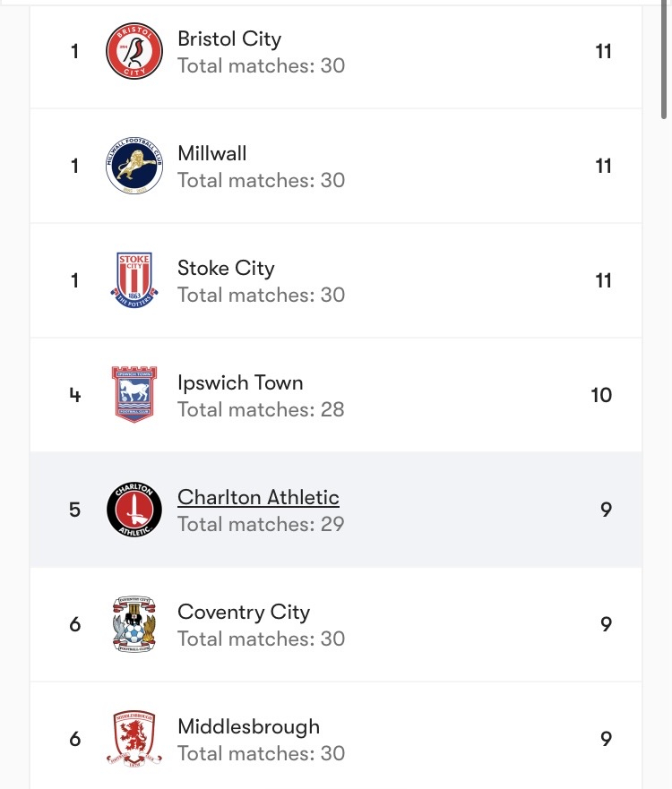Click the Middlesbrough team name
The width and height of the screenshot is (672, 789).
[x=248, y=726]
